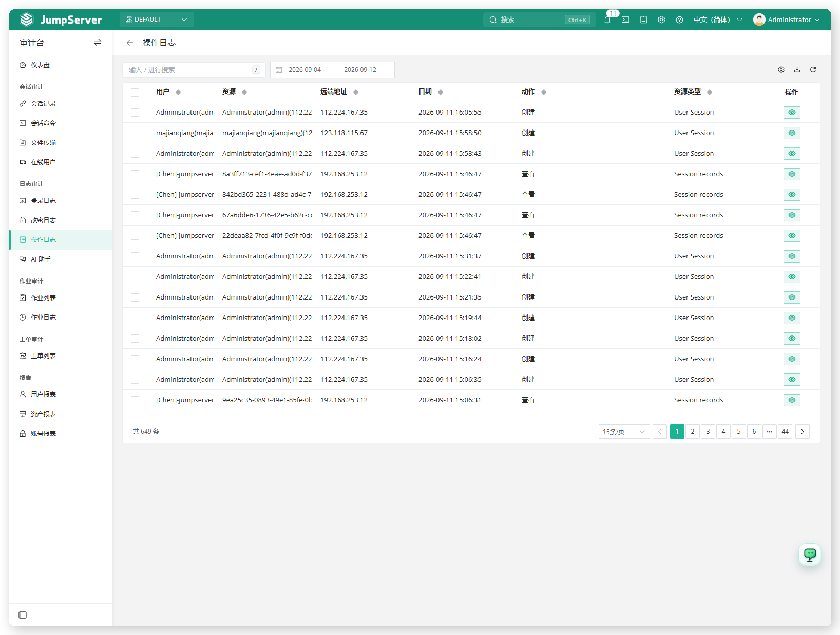Open the web terminal icon in header
Viewport: 840px width, 635px height.
pyautogui.click(x=625, y=20)
